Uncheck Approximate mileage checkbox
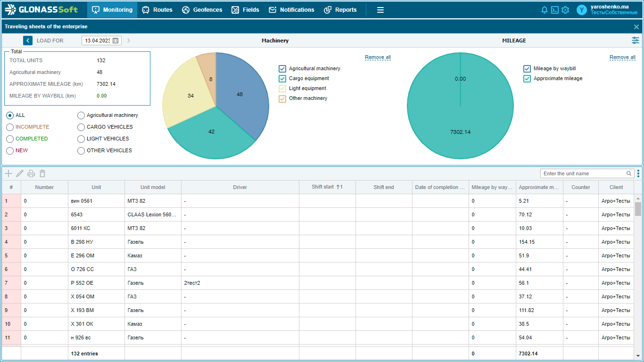Viewport: 644px width, 362px height. point(527,79)
